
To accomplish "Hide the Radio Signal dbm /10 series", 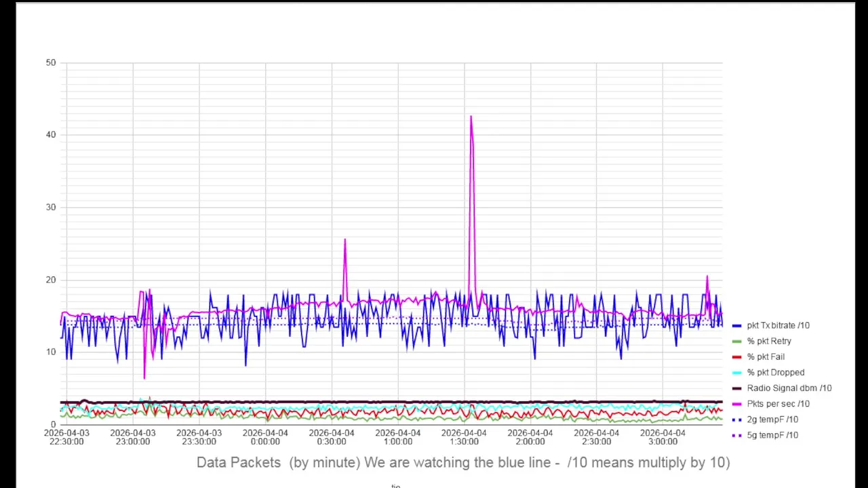I will (x=789, y=388).
